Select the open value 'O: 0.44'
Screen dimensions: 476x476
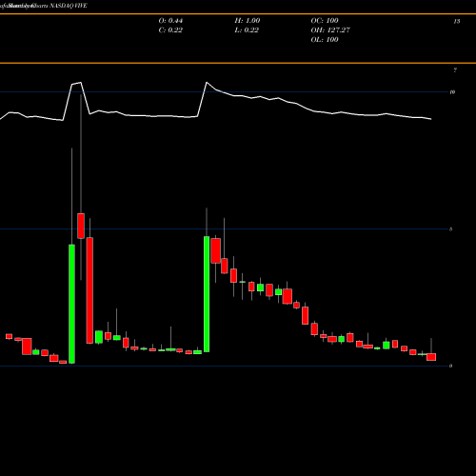pyautogui.click(x=170, y=21)
